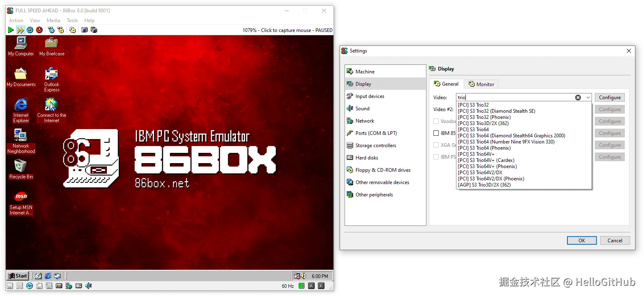644x296 pixels.
Task: Open the View menu
Action: pos(35,20)
